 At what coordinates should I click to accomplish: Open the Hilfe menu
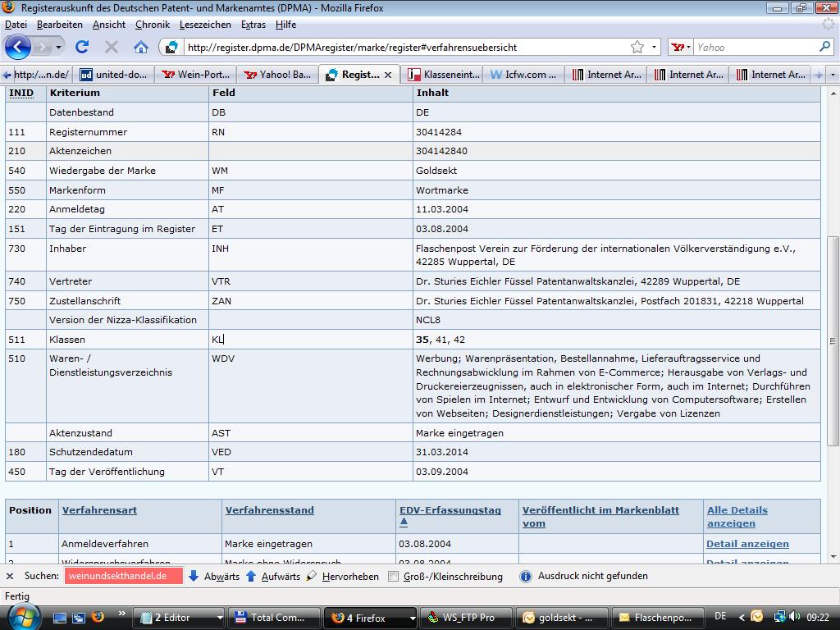coord(285,25)
